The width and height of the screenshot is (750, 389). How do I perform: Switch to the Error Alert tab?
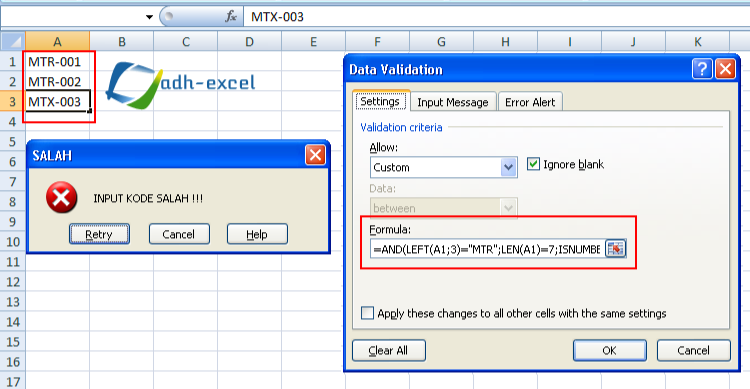coord(530,102)
